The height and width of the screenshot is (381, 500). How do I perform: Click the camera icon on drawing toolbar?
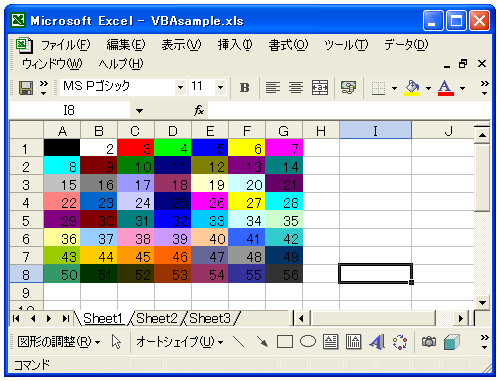pos(429,342)
